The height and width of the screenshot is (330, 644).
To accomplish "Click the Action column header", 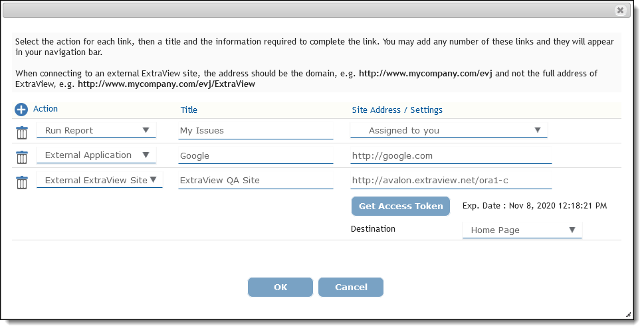I will [45, 109].
